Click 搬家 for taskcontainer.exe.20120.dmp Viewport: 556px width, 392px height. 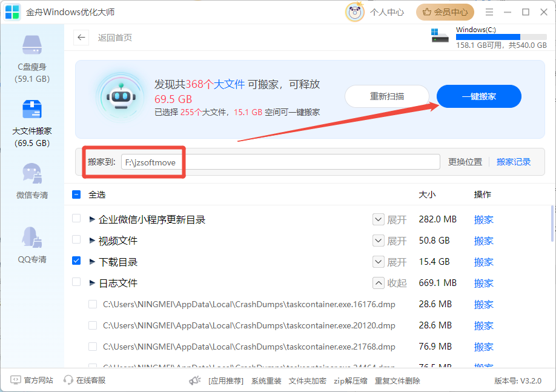[484, 326]
